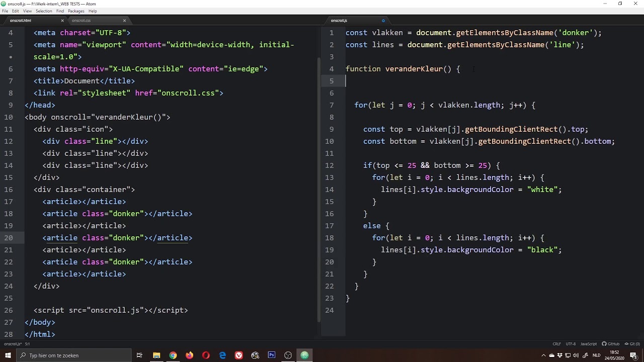Open the File menu
This screenshot has width=644, height=362.
coord(5,11)
